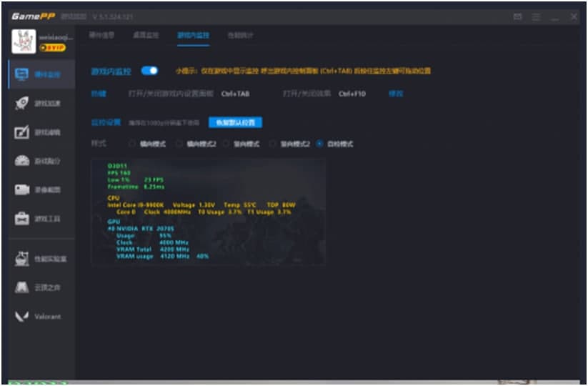Open the game filter pencil-on-screen icon

tap(21, 132)
